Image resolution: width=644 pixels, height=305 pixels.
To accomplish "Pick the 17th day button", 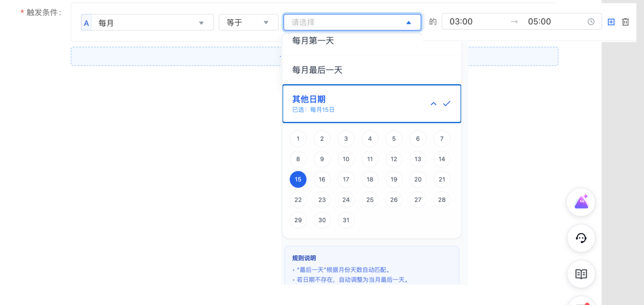I will click(346, 180).
